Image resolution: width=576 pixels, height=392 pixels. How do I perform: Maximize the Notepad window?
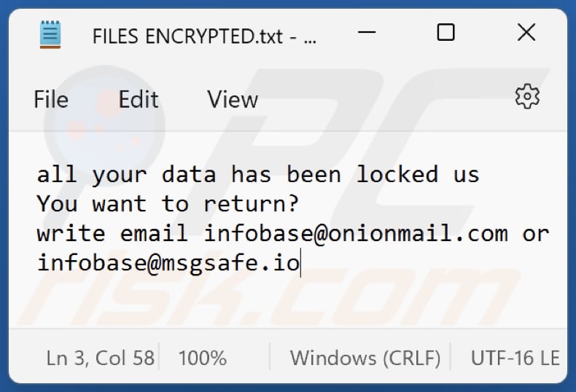(x=445, y=33)
